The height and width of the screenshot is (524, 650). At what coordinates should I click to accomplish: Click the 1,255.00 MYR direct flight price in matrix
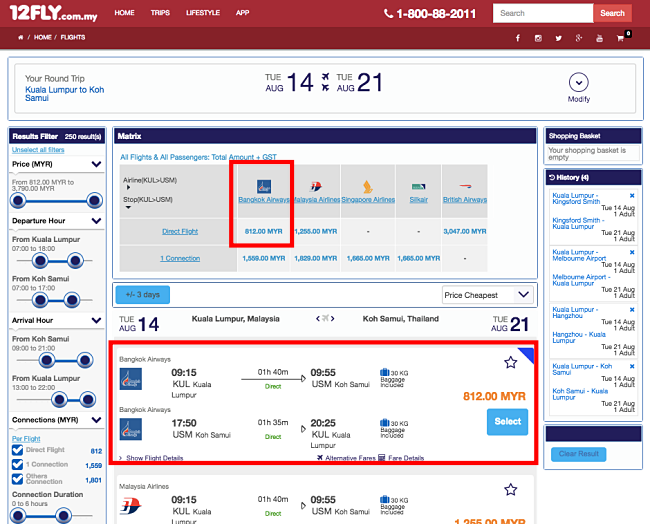point(316,231)
